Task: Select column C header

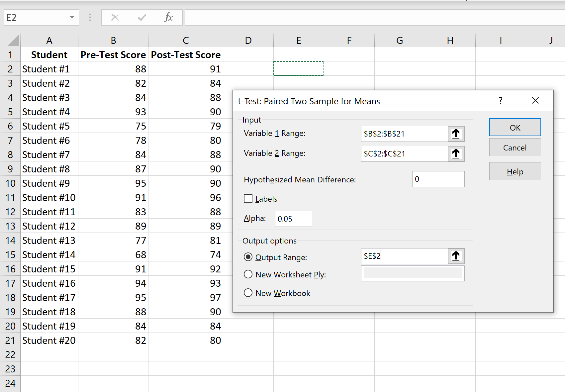Action: [186, 40]
